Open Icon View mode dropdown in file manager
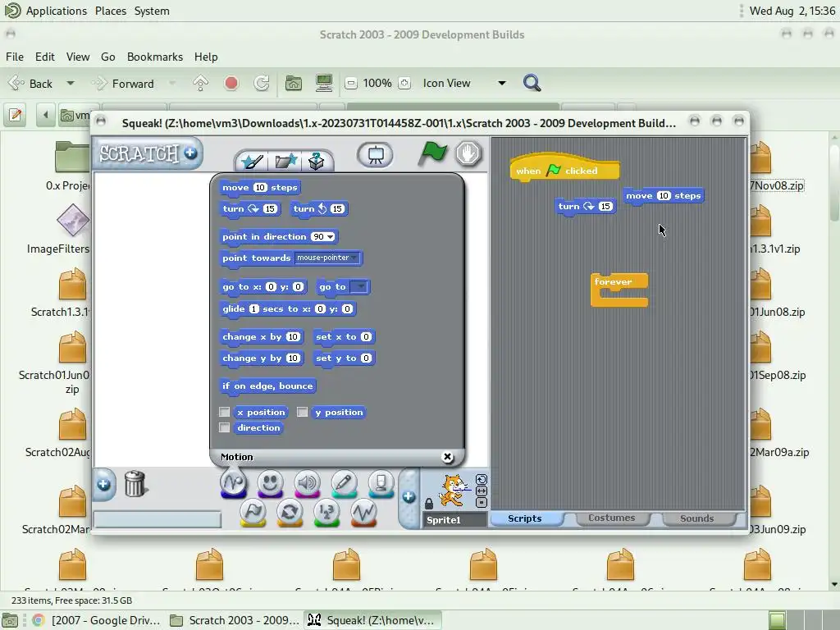This screenshot has height=630, width=840. coord(501,83)
